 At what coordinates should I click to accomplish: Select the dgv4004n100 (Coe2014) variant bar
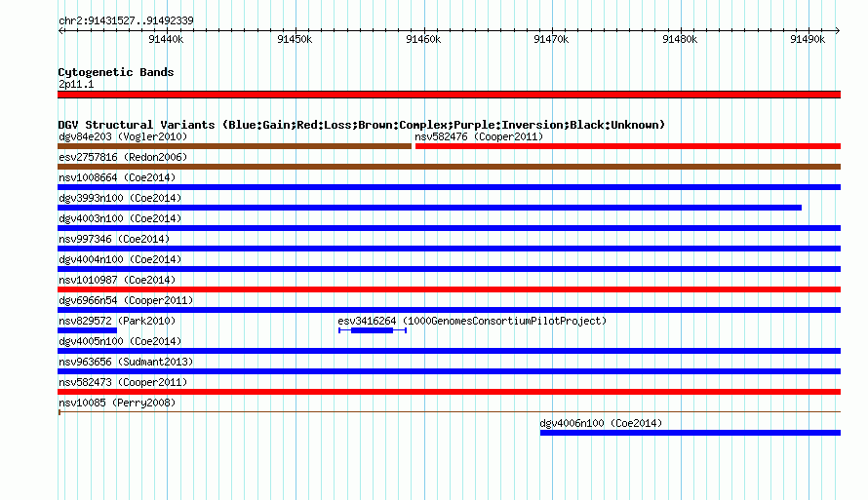(x=449, y=269)
